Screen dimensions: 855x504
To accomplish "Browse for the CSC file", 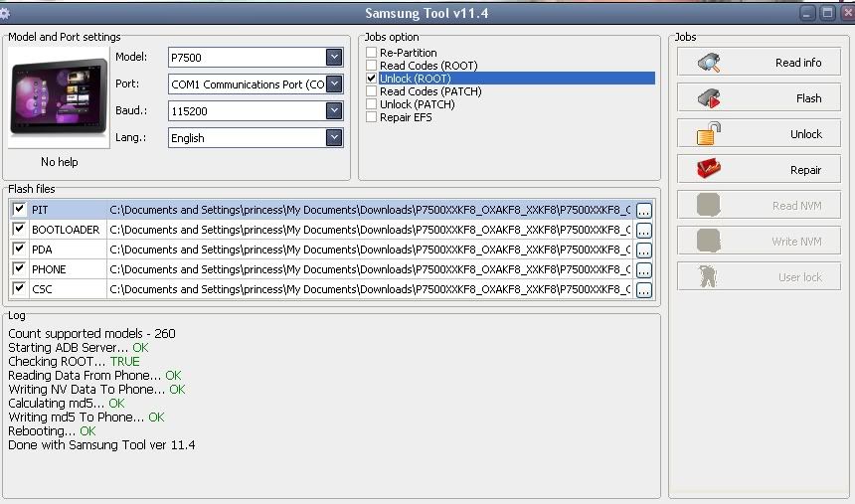I will coord(644,290).
